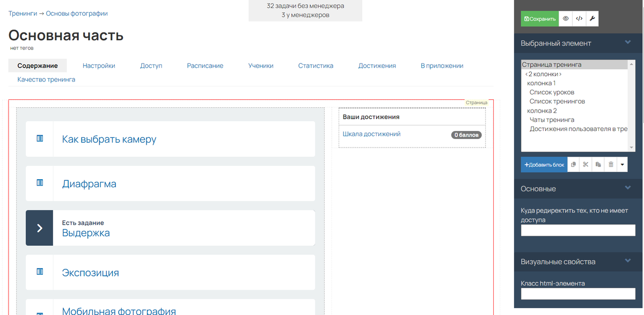Open the Ученики tab
The width and height of the screenshot is (644, 315).
[261, 65]
